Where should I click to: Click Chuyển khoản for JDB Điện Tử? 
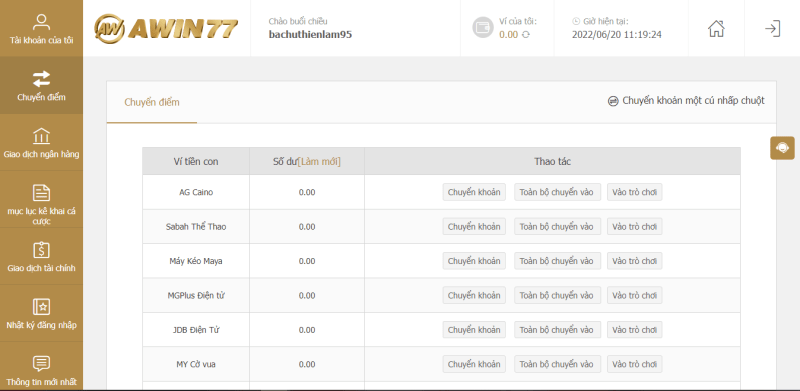pos(474,330)
